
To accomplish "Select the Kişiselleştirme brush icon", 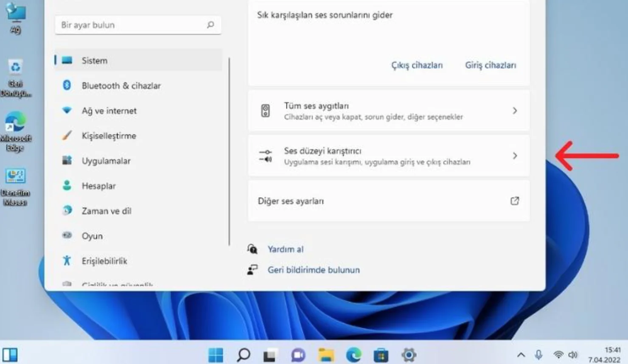I will pyautogui.click(x=68, y=136).
